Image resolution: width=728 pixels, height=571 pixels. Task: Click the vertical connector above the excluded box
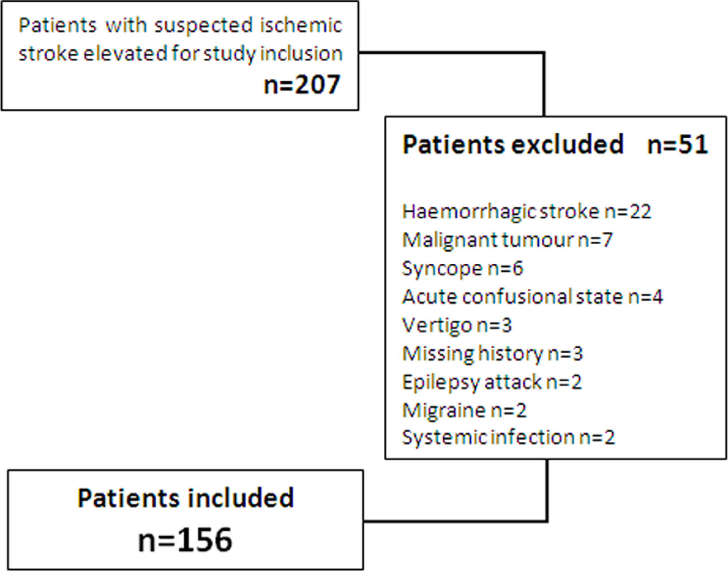click(543, 84)
